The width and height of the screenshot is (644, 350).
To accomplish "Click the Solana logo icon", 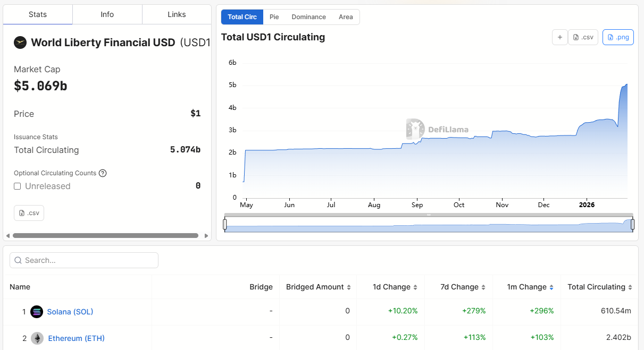I will click(37, 312).
